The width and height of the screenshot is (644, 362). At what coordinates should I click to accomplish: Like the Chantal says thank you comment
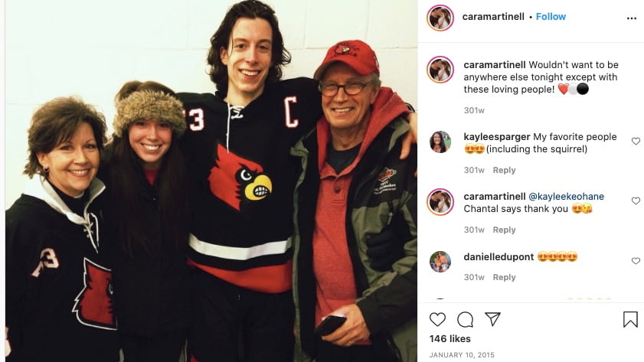coord(636,201)
